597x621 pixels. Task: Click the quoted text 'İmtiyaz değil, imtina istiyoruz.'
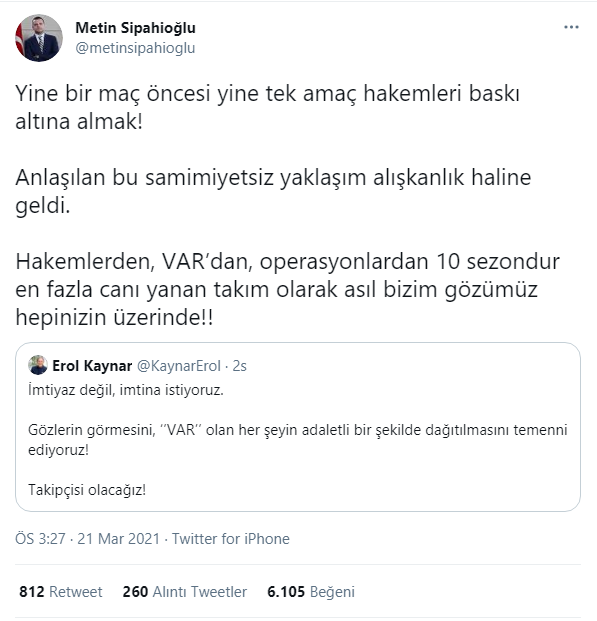point(126,390)
